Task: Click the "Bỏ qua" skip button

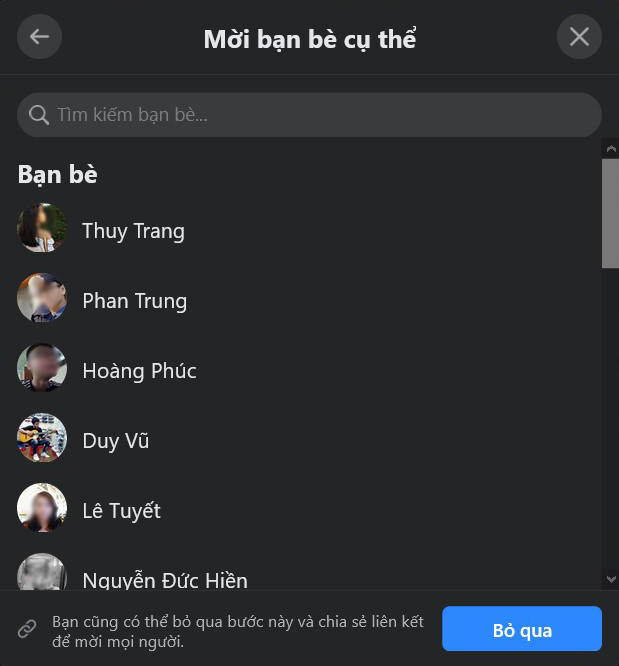Action: (x=522, y=629)
